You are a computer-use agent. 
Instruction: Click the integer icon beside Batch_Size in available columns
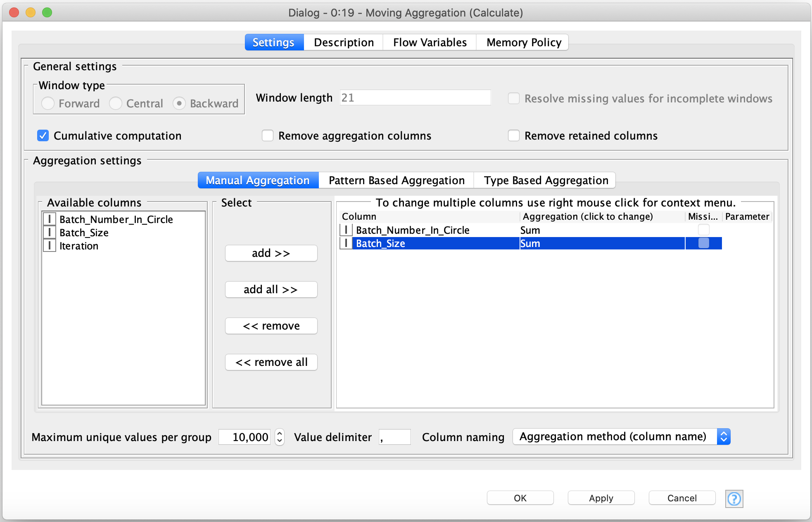click(x=49, y=233)
